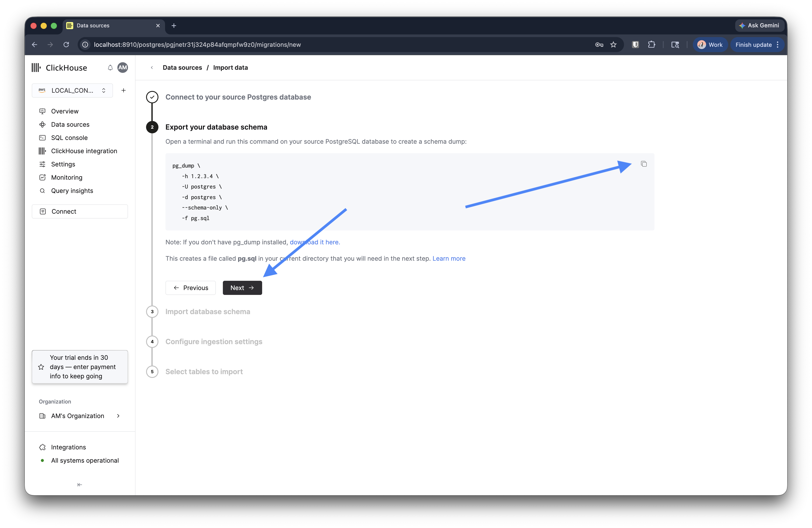This screenshot has width=812, height=528.
Task: Open the pg_dump download it here link
Action: click(315, 242)
